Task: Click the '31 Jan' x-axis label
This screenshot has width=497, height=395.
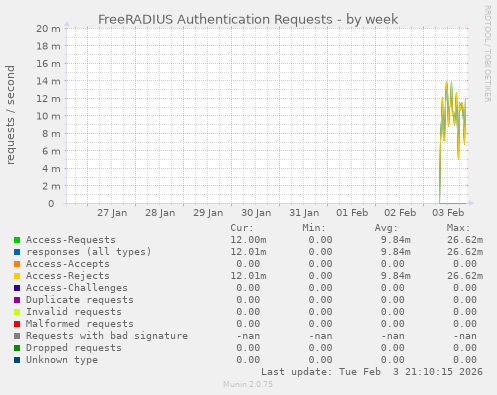Action: click(x=304, y=213)
